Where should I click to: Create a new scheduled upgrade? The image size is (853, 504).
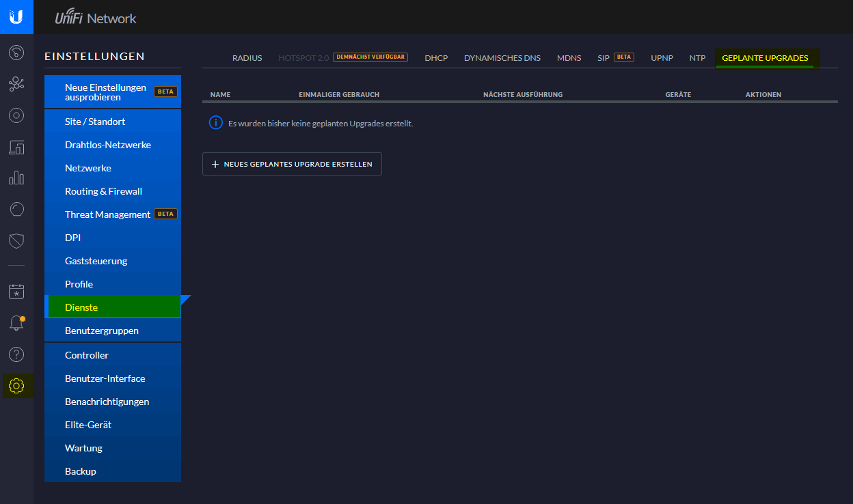292,164
